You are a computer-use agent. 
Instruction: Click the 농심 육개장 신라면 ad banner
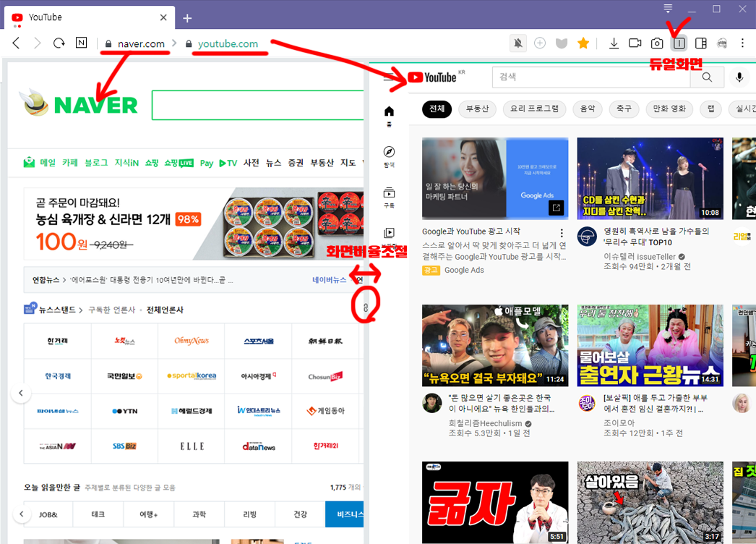point(194,224)
